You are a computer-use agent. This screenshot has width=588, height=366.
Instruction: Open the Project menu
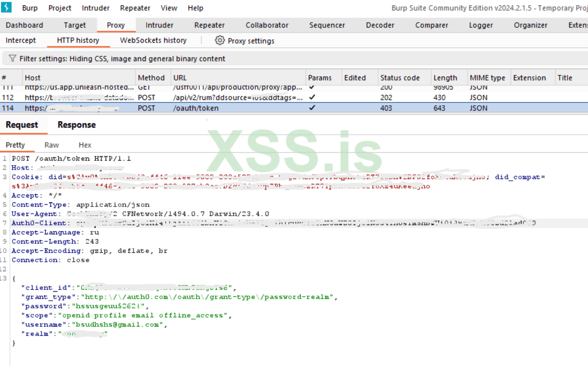click(59, 8)
